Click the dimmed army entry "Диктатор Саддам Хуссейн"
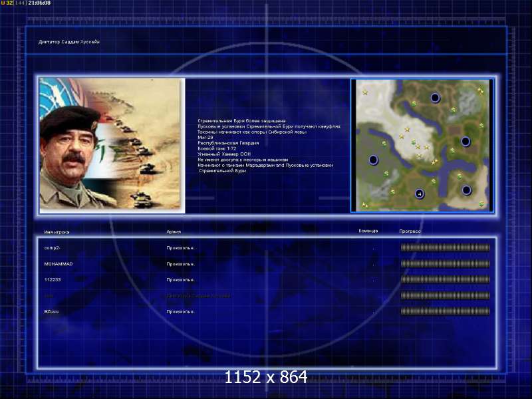The height and width of the screenshot is (399, 532). pos(198,296)
